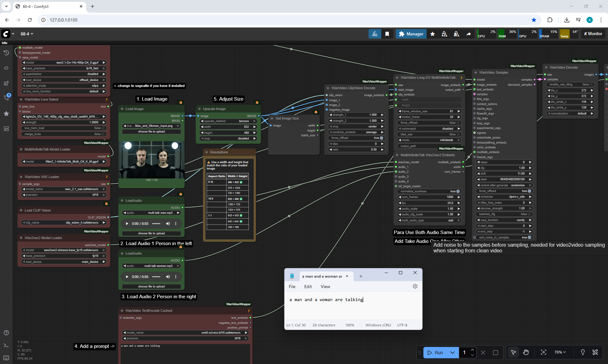
Task: Open the View menu in Notepad
Action: (x=325, y=287)
